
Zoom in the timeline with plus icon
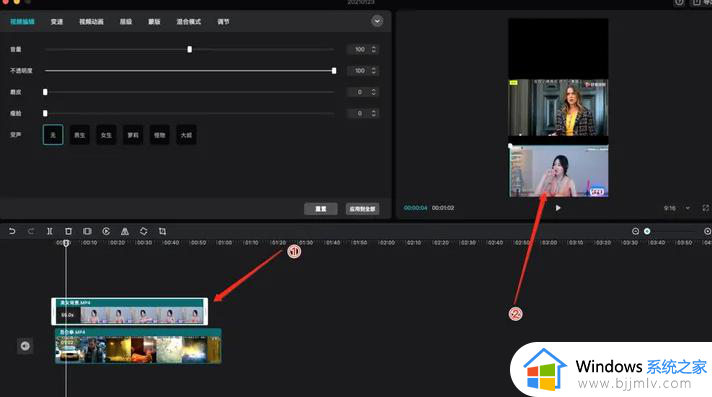pyautogui.click(x=707, y=231)
